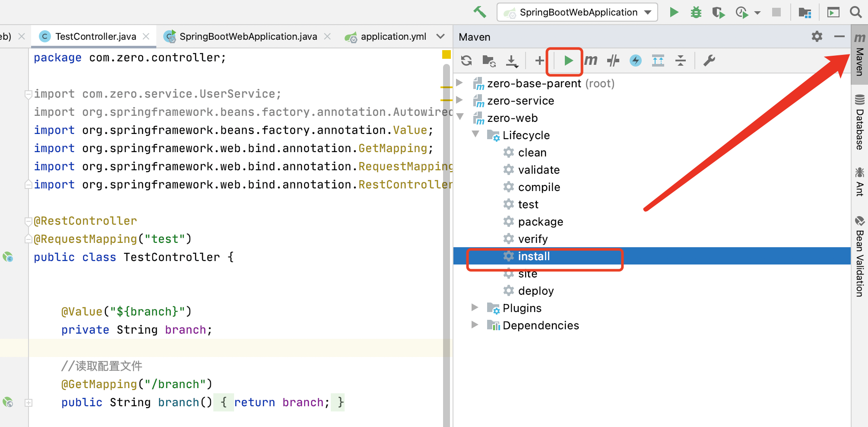This screenshot has height=427, width=868.
Task: Run with coverage shield icon
Action: [719, 12]
